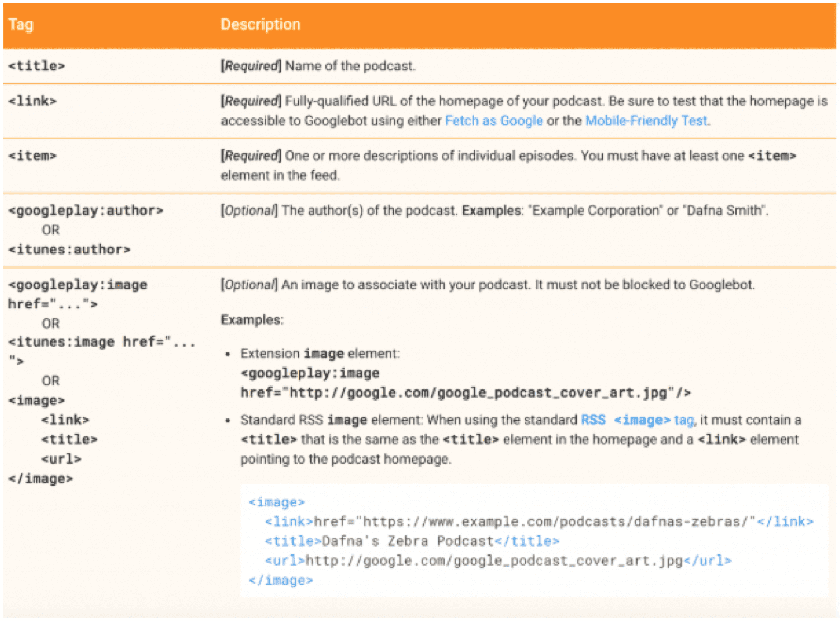Click the <itunes:author> tag name
The width and height of the screenshot is (840, 621).
coord(69,250)
